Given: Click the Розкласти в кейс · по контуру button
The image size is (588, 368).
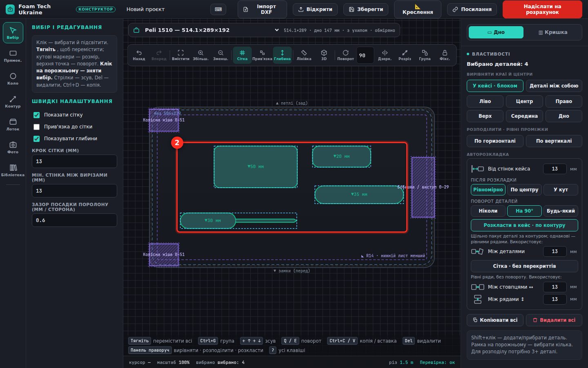Looking at the screenshot, I should pyautogui.click(x=524, y=225).
